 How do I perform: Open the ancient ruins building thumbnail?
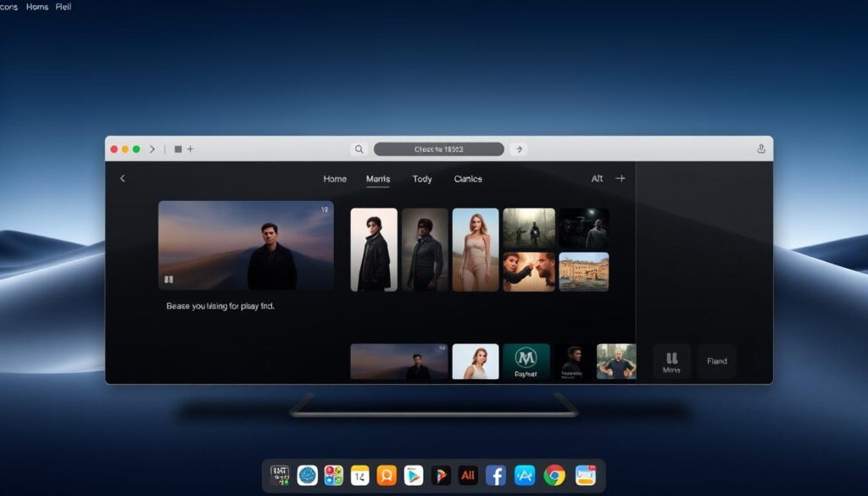point(584,272)
